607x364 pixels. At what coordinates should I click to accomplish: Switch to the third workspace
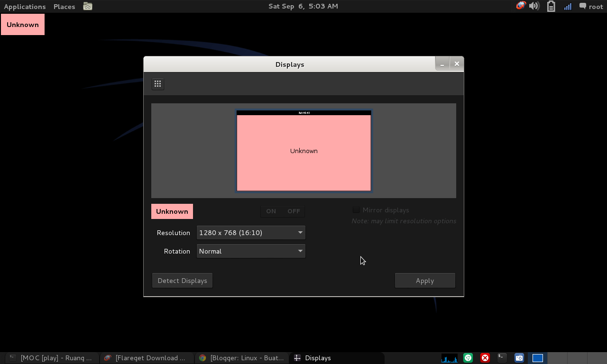(x=576, y=358)
